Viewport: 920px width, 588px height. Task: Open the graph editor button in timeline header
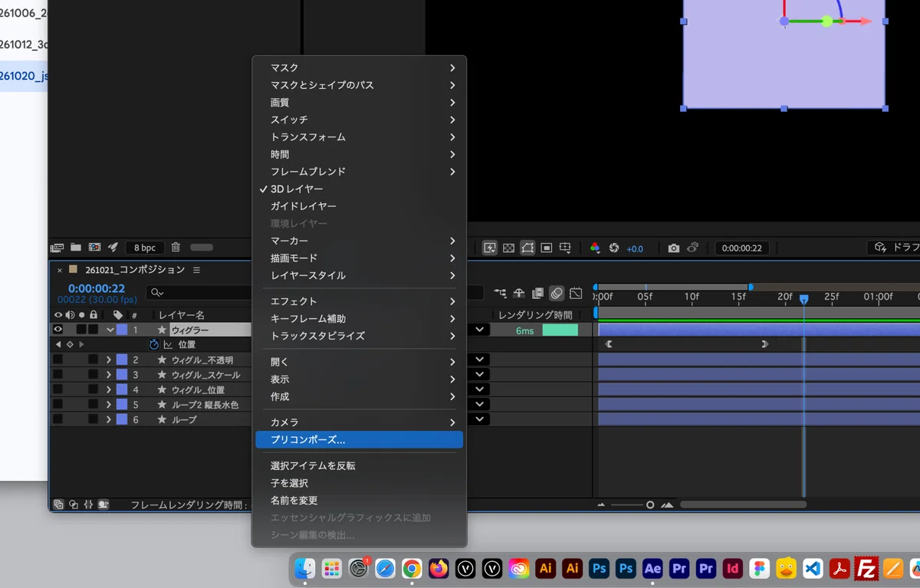point(576,293)
